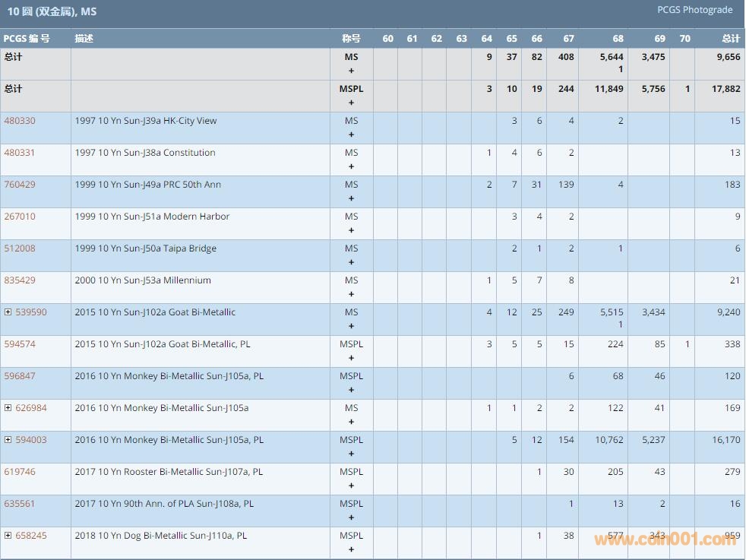Screen dimensions: 746x560
Task: Select PCGS number 267010
Action: 20,217
